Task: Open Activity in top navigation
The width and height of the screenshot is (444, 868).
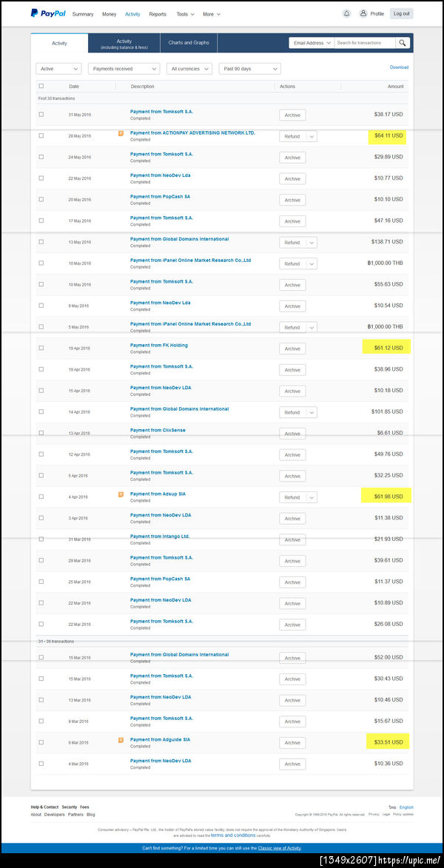Action: point(132,14)
